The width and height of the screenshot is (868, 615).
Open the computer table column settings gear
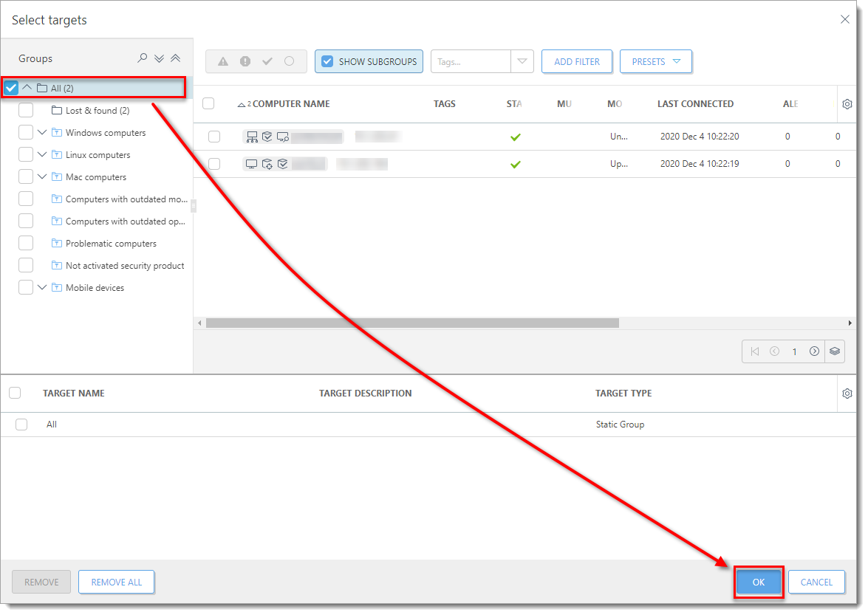click(847, 104)
